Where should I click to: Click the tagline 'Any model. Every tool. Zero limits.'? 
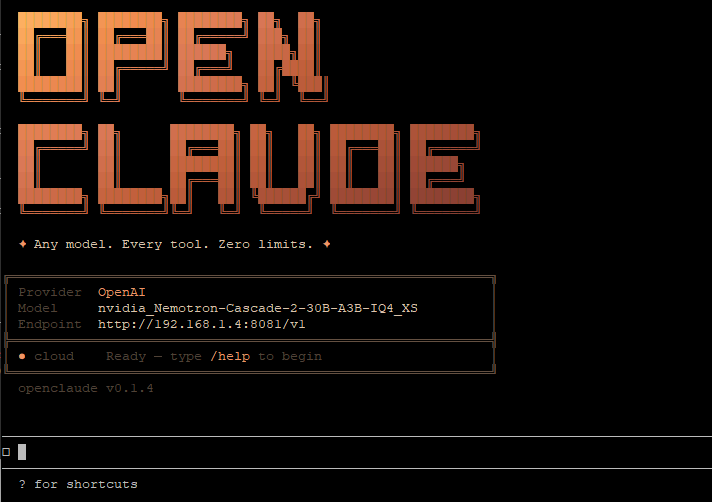[x=173, y=244]
